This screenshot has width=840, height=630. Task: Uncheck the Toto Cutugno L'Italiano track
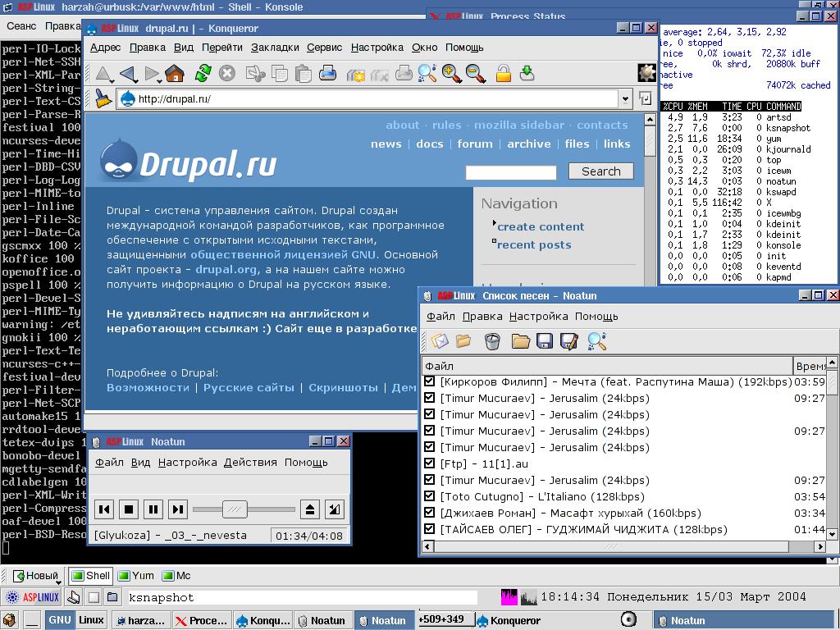[x=429, y=496]
